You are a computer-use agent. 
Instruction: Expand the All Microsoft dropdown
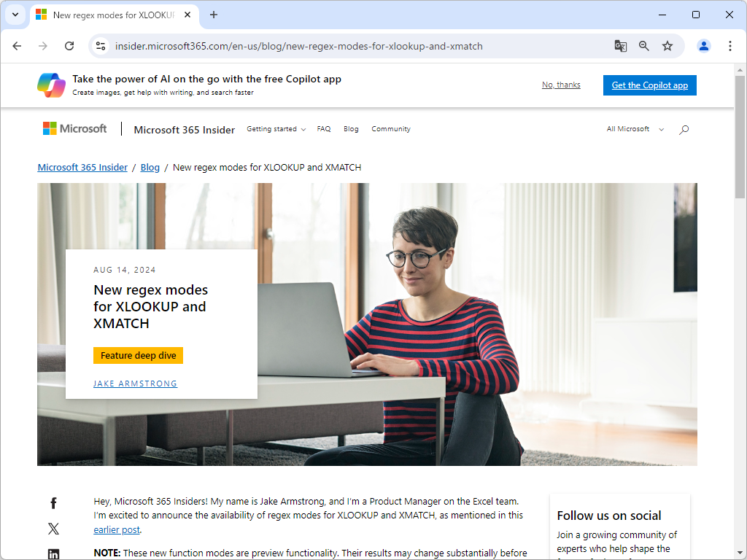tap(635, 129)
